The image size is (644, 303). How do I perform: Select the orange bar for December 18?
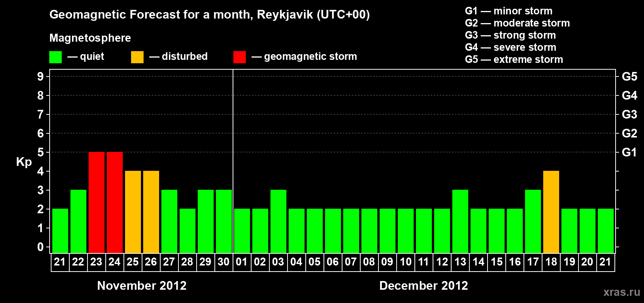[551, 212]
